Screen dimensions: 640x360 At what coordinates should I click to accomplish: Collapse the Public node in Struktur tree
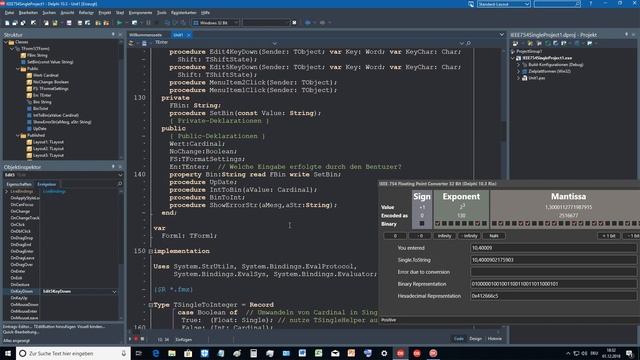click(18, 69)
